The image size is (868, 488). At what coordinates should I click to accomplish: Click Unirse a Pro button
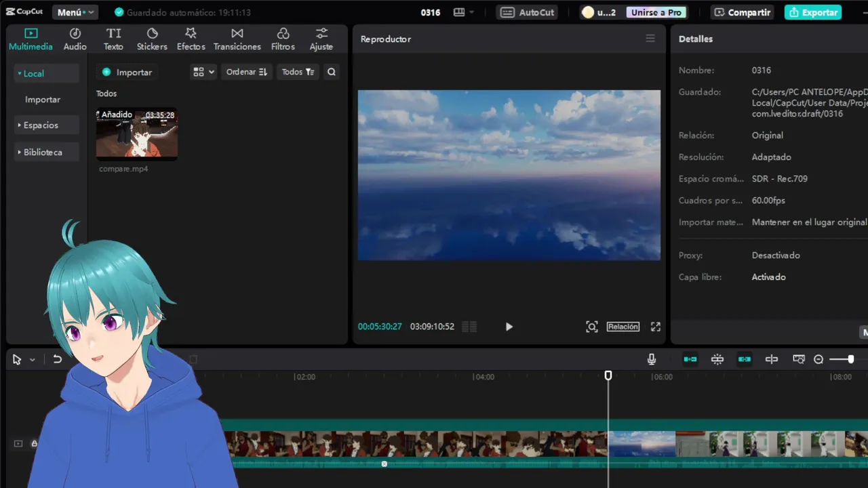pyautogui.click(x=656, y=12)
